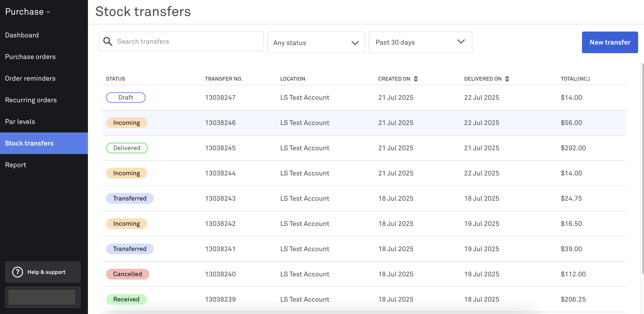The image size is (644, 314).
Task: Expand the Purchase module chevron
Action: (x=48, y=12)
